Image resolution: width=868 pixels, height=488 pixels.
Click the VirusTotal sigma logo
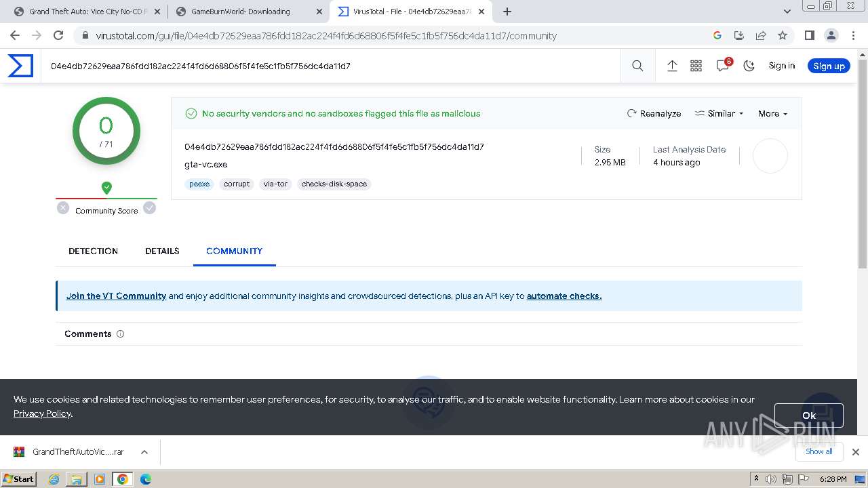point(20,66)
